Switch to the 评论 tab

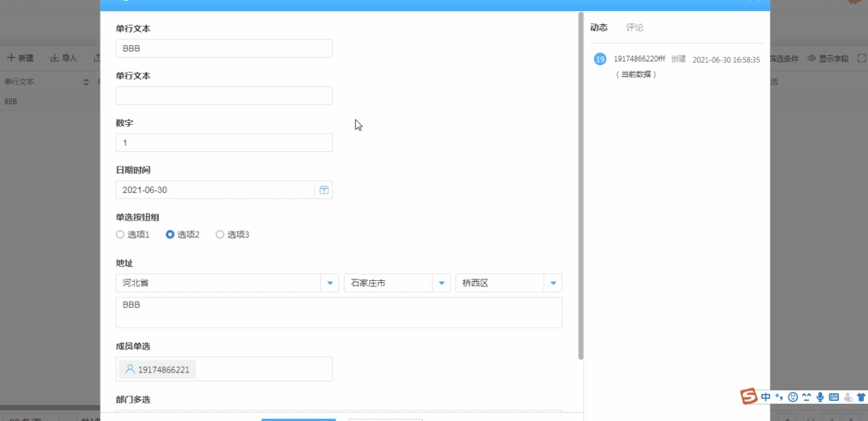634,28
